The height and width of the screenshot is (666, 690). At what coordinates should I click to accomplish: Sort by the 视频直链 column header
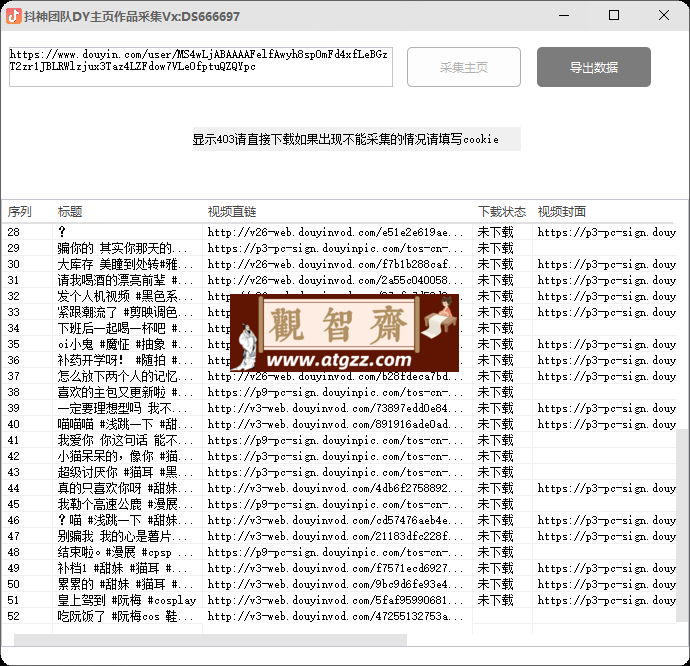click(232, 212)
